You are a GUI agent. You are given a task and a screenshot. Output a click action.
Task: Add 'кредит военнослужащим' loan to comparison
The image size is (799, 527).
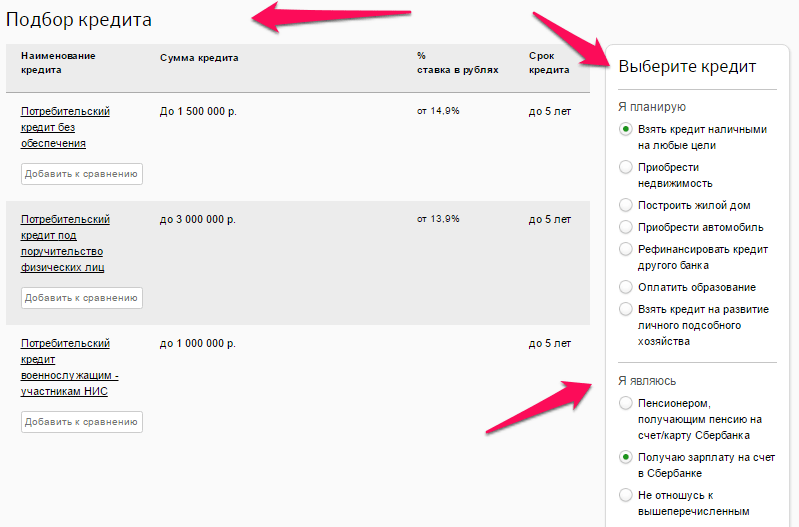pyautogui.click(x=81, y=422)
